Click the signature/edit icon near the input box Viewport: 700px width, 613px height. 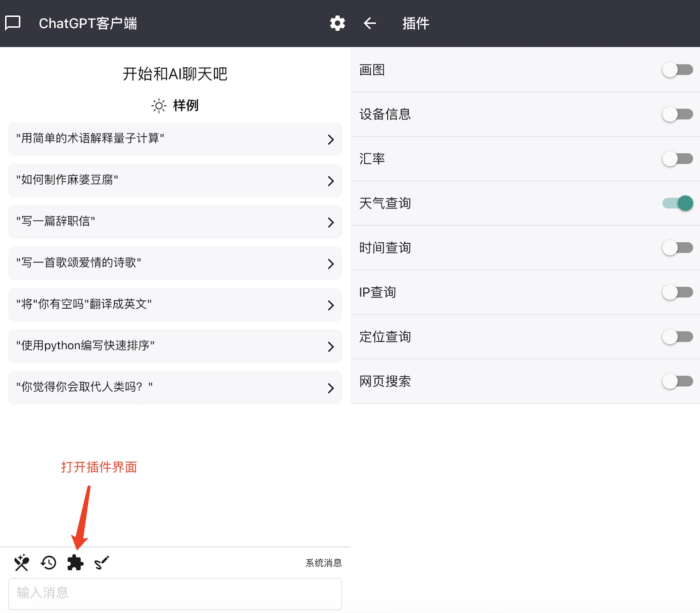pos(102,562)
